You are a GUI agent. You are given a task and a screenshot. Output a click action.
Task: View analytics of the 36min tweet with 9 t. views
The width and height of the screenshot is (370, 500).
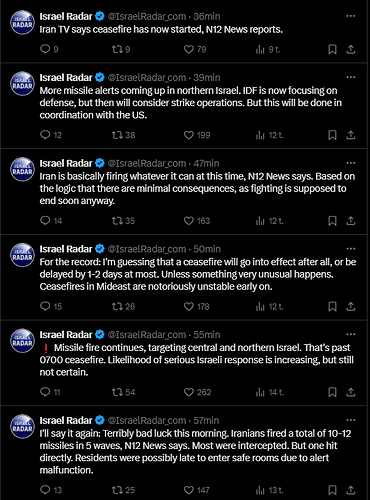pyautogui.click(x=268, y=49)
